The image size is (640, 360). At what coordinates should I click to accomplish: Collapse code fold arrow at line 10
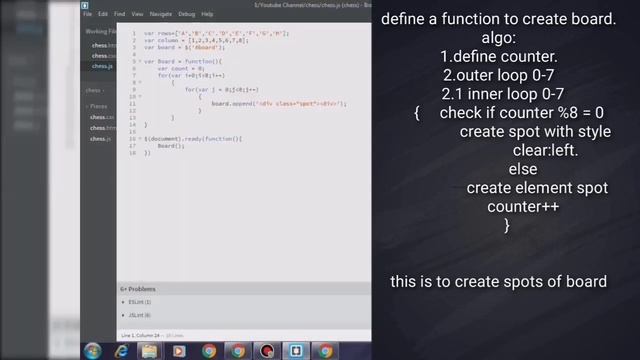tap(140, 97)
